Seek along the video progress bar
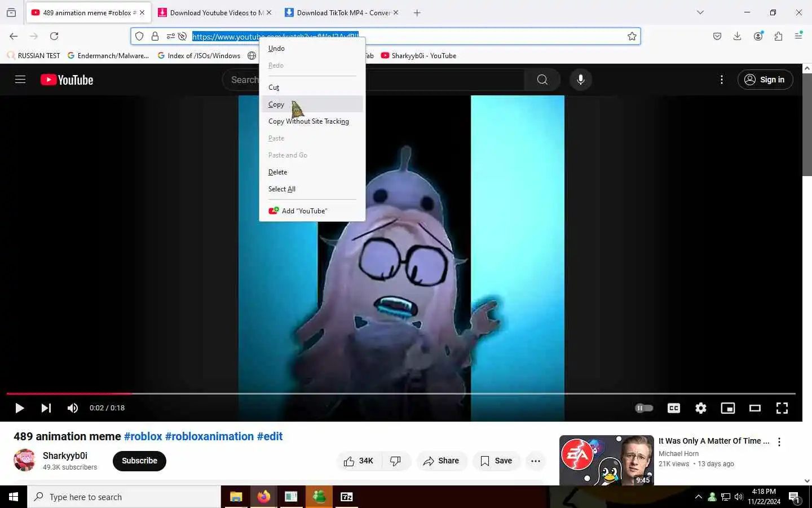Screen dimensions: 812x508 [401, 393]
